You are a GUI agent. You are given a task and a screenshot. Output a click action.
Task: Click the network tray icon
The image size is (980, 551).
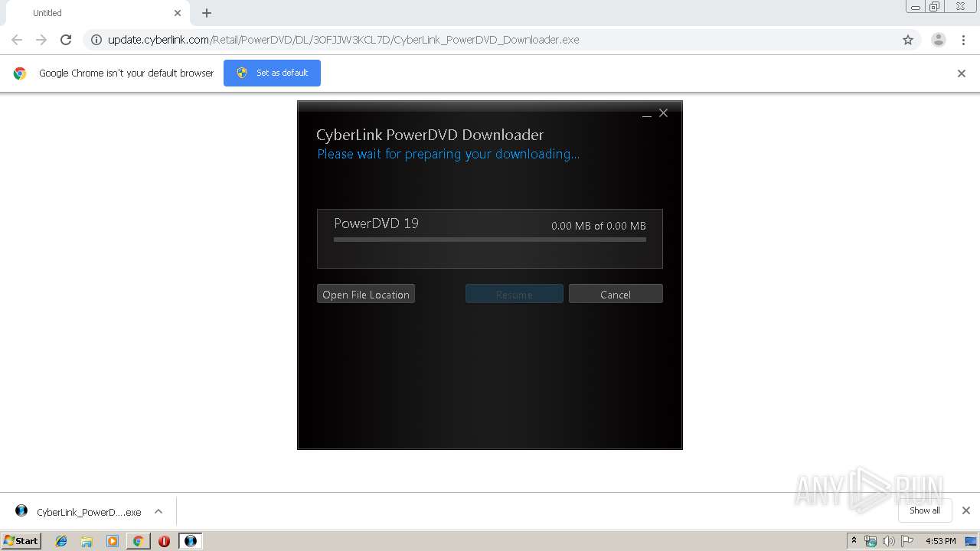tap(871, 541)
